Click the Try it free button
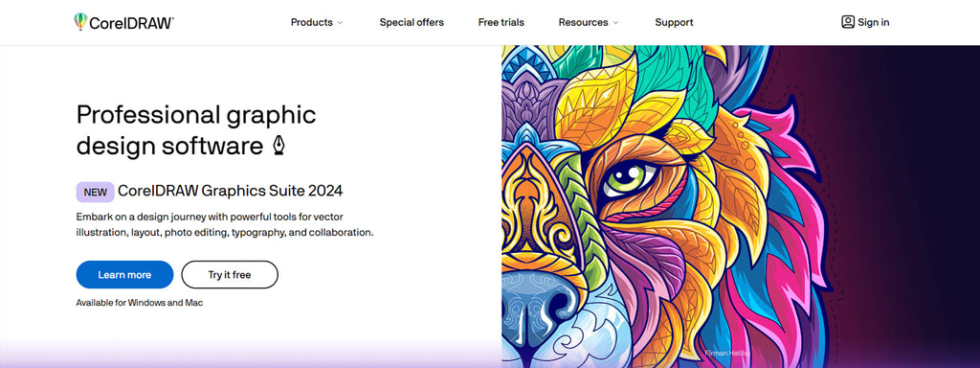Viewport: 980px width, 368px height. [230, 275]
